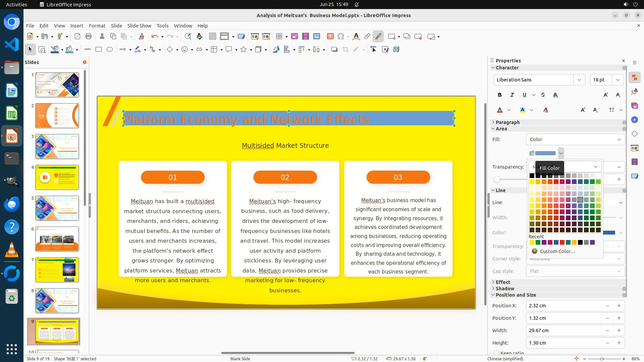Screen dimensions: 644x362
Task: Expand the Paragraph section
Action: pos(507,122)
